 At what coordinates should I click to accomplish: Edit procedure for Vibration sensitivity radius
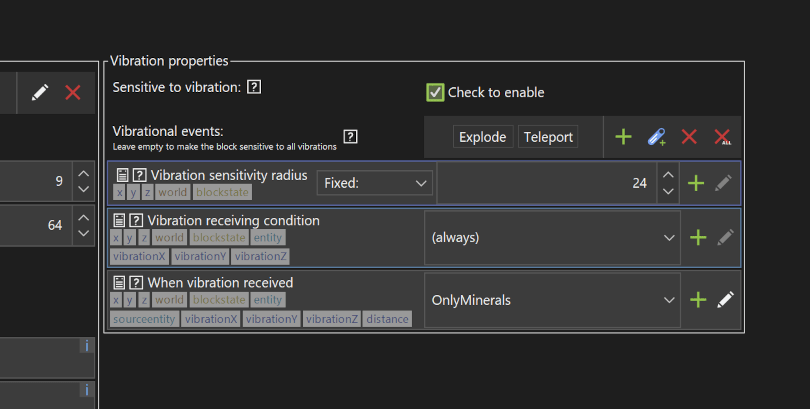tap(723, 183)
